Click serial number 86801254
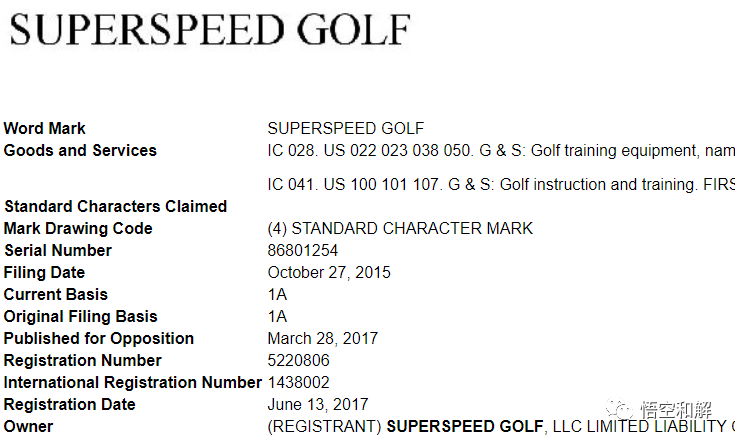Viewport: 735px width, 442px height. coord(302,251)
